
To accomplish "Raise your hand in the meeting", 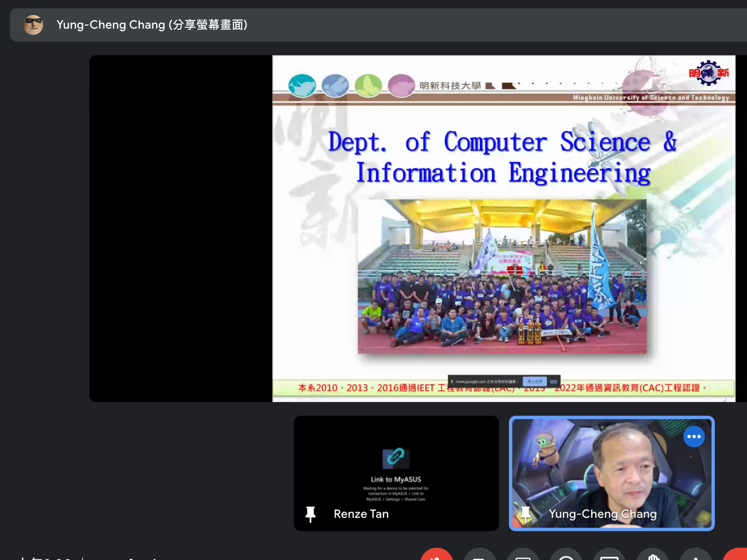I will (653, 556).
